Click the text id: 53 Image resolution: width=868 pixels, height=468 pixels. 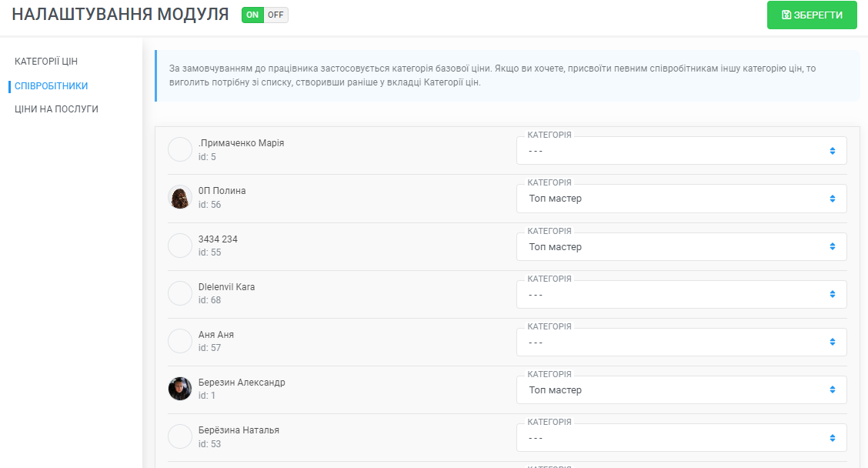pyautogui.click(x=209, y=443)
